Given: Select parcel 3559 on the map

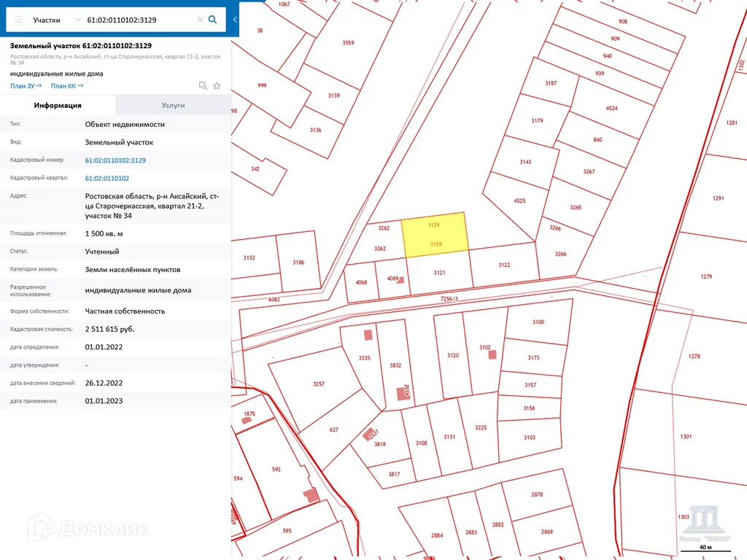Looking at the screenshot, I should coord(348,43).
